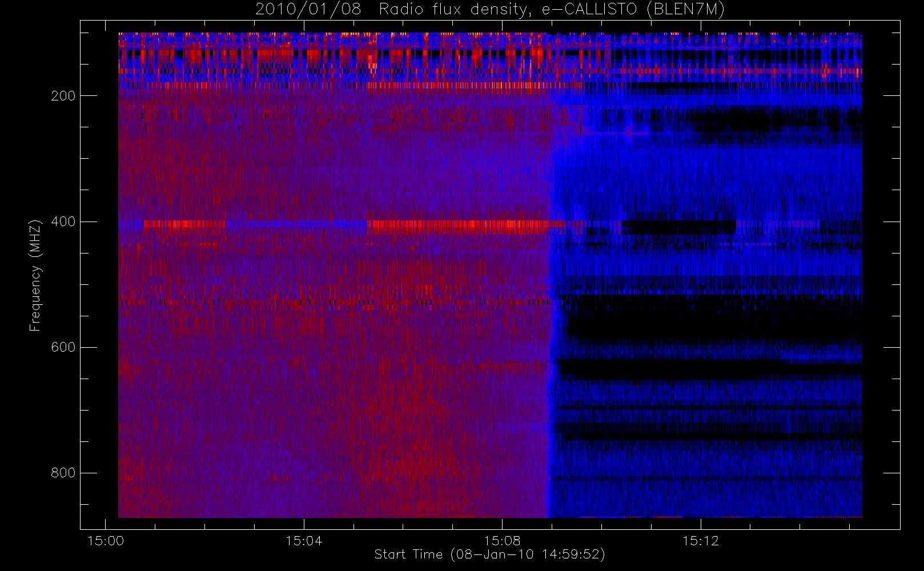Click the 'Start Time (08-Jan-10 14:59:52)' label
Image resolution: width=924 pixels, height=571 pixels.
[489, 554]
